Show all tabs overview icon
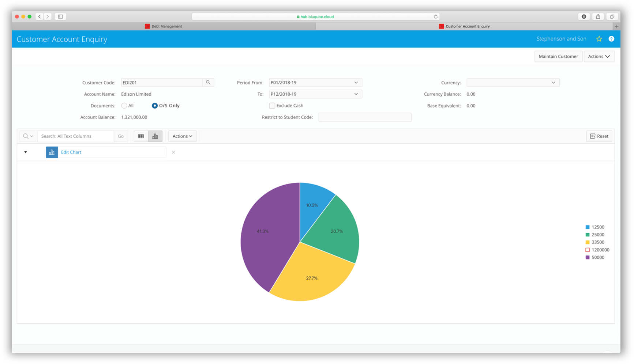 click(612, 16)
